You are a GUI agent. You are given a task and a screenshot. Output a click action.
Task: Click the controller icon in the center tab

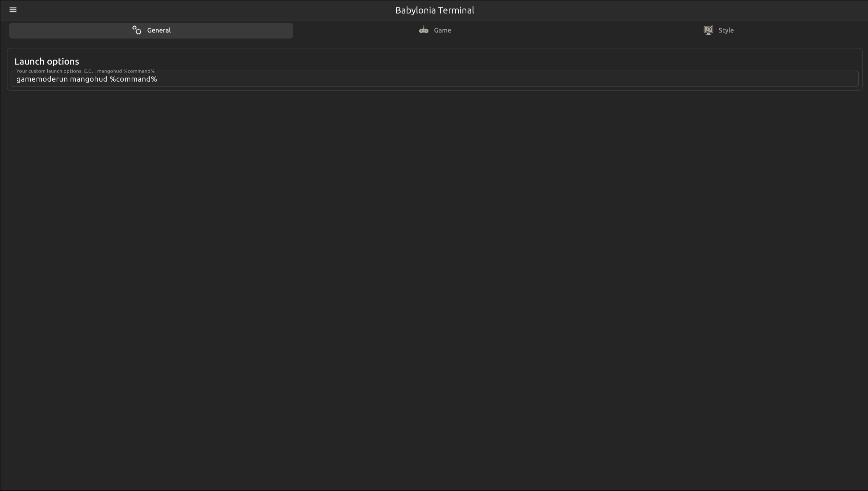coord(423,30)
